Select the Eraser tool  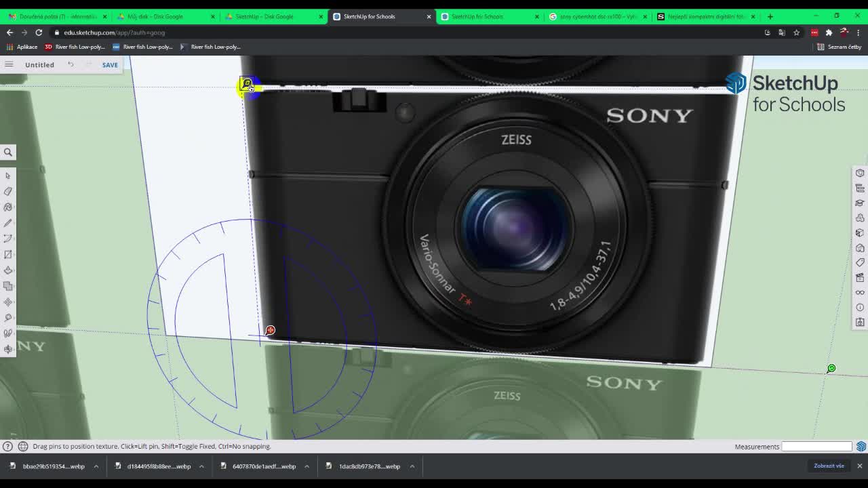coord(8,191)
